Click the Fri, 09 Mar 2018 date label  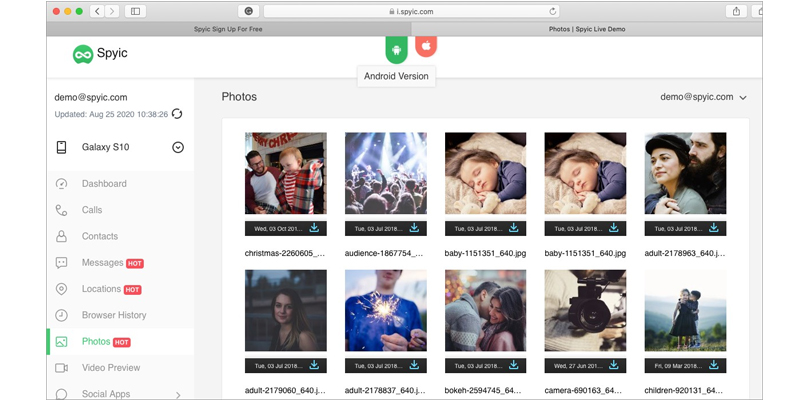(678, 366)
